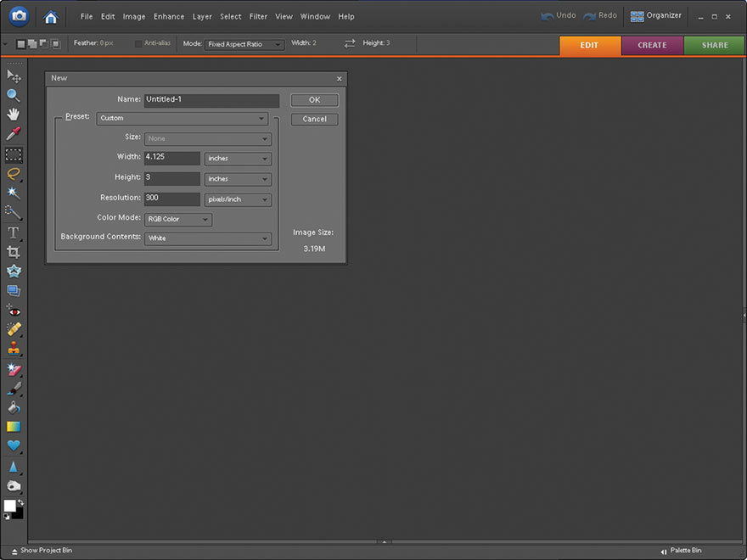Click the camera application logo icon
Viewport: 747px width, 560px height.
coord(19,16)
